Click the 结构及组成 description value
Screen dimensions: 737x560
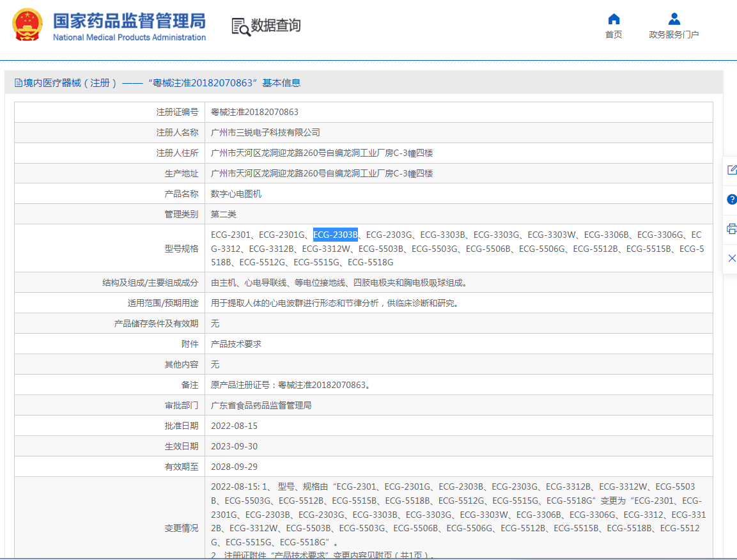coord(338,283)
